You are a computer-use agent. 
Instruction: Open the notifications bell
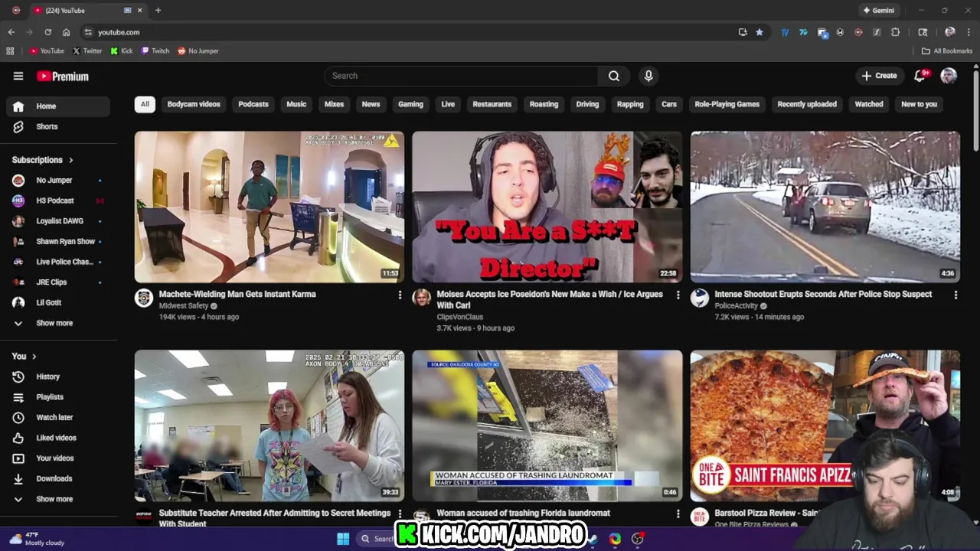920,76
